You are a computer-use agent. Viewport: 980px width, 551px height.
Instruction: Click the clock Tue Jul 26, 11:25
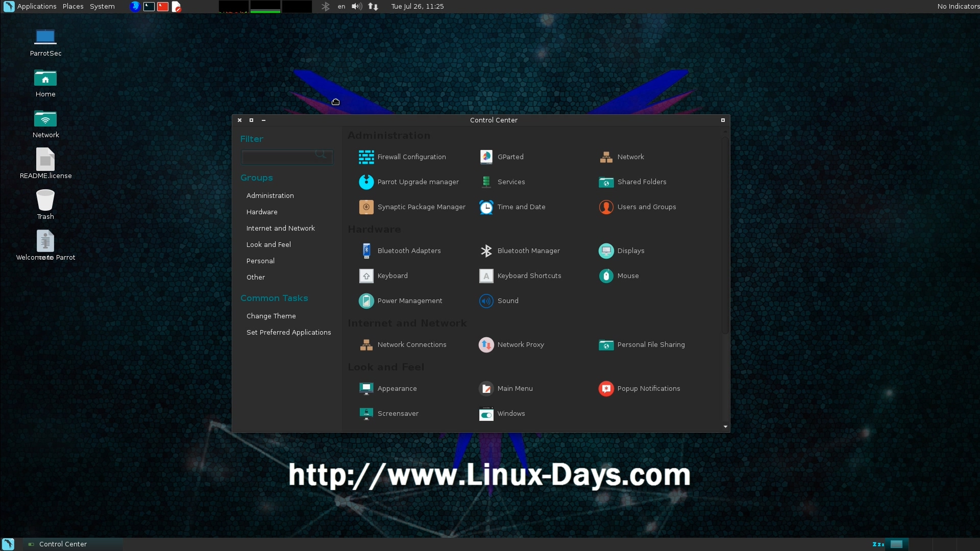coord(418,6)
